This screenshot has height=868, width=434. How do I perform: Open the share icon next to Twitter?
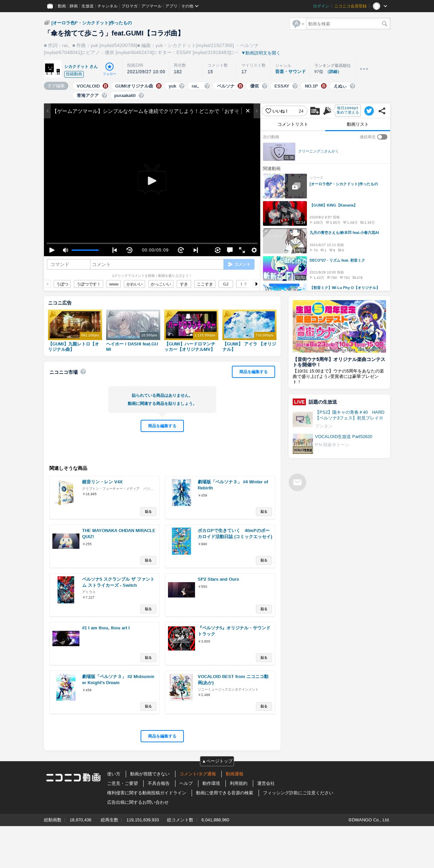pos(382,111)
